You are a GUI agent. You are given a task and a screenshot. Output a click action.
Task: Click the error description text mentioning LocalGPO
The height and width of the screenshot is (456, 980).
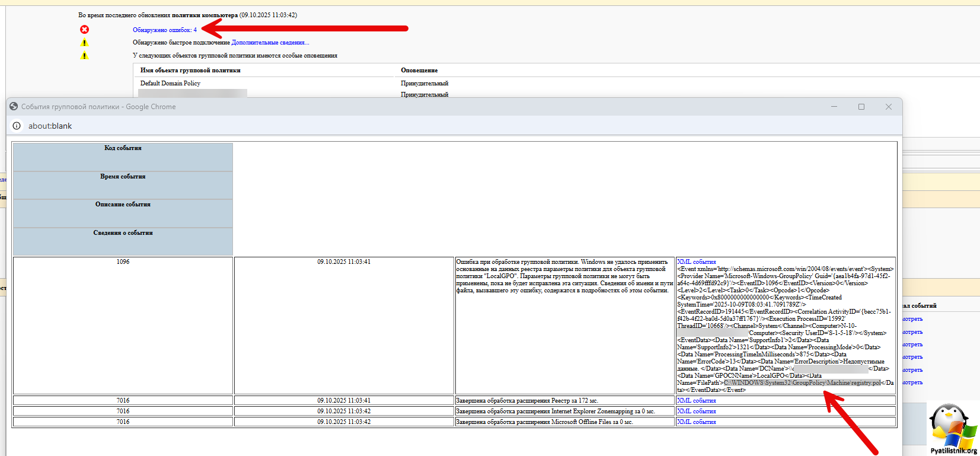564,276
